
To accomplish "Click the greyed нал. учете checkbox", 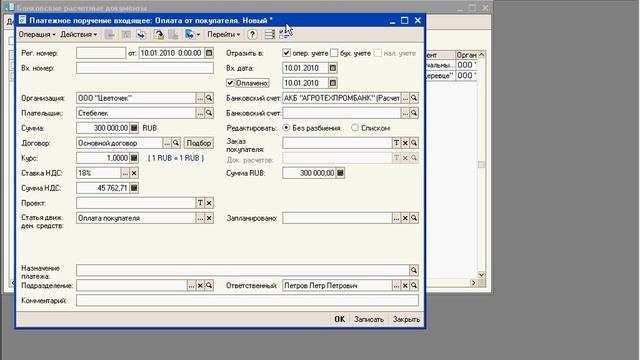I will pos(378,53).
